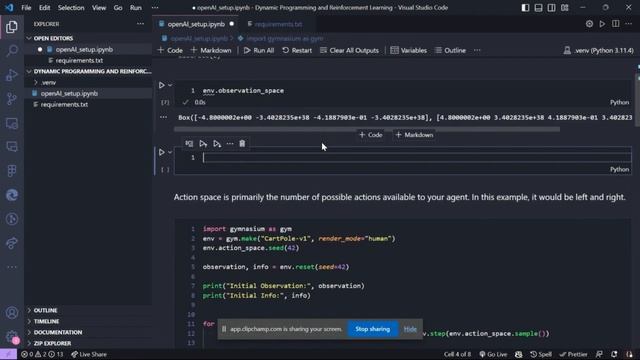Execute above cells icon
Screen dimensions: 640x360
point(203,144)
